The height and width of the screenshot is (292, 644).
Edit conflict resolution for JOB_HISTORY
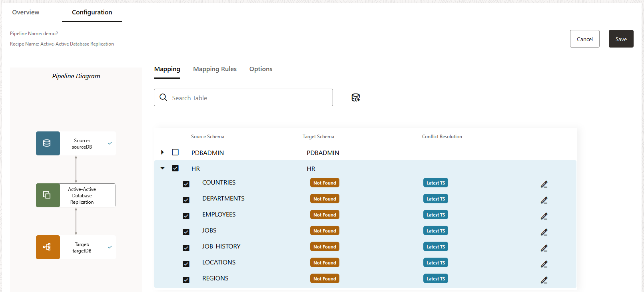544,248
